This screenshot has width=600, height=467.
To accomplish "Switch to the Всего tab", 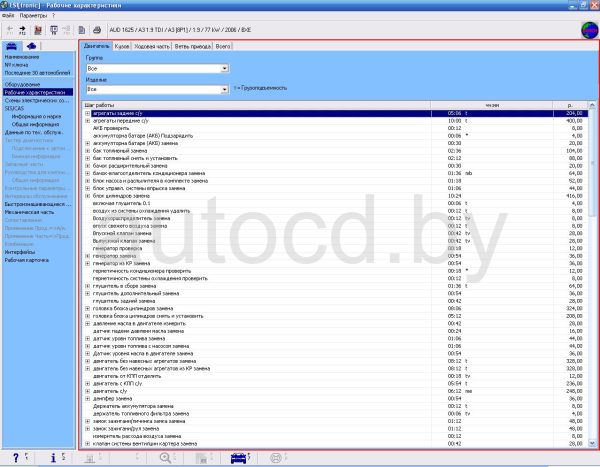I will (x=223, y=46).
